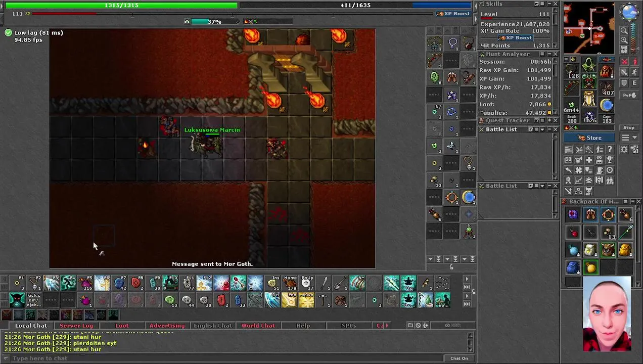Use the green potion figure on the side action bar

pyautogui.click(x=469, y=232)
